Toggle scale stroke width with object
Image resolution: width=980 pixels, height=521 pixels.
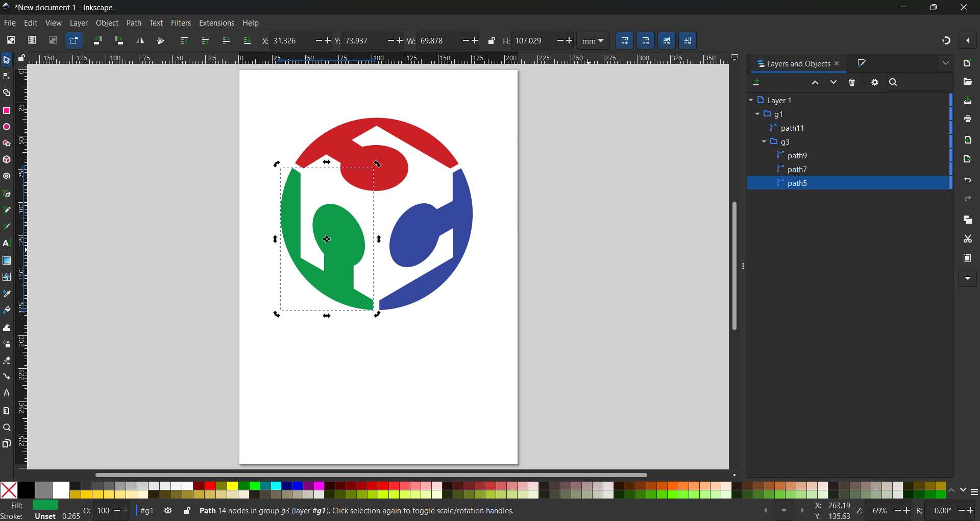625,41
